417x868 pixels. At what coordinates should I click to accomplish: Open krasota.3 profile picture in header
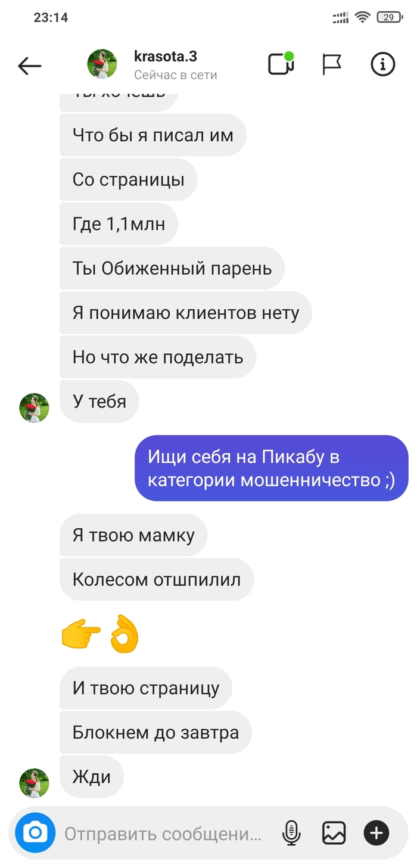click(102, 64)
